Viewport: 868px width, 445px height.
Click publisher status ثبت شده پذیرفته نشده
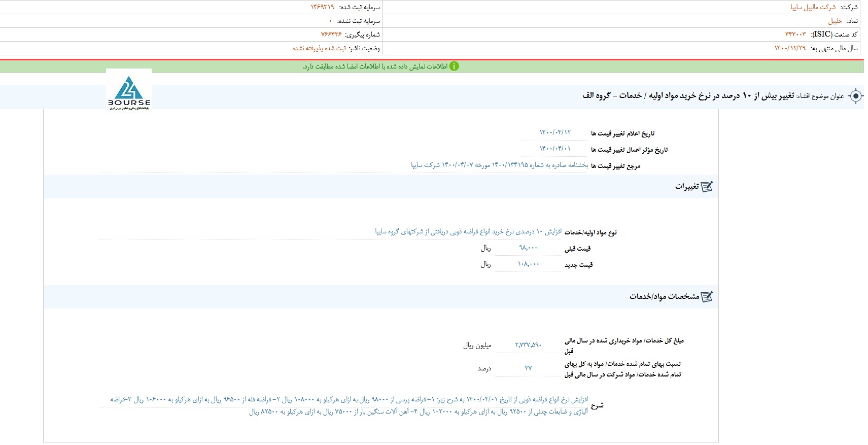pyautogui.click(x=319, y=48)
